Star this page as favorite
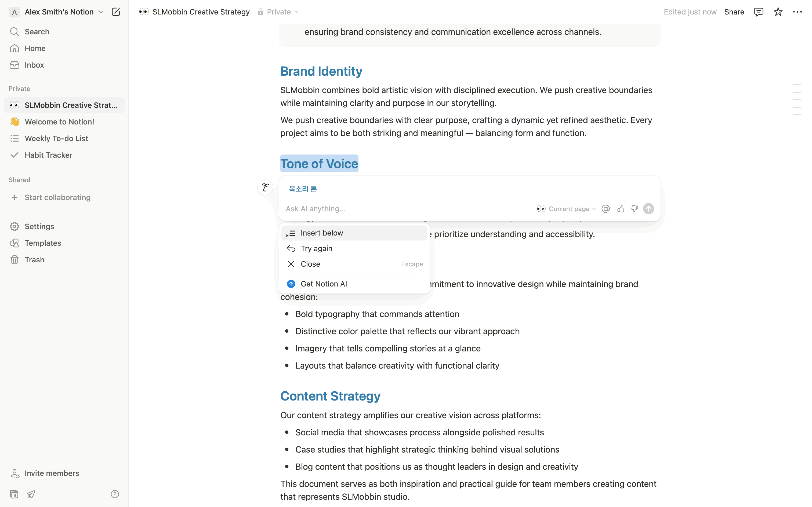Viewport: 812px width, 507px height. pos(778,12)
